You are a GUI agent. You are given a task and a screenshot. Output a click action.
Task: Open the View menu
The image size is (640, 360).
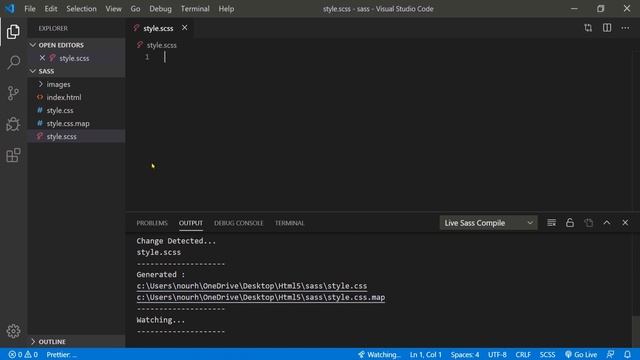[x=113, y=9]
